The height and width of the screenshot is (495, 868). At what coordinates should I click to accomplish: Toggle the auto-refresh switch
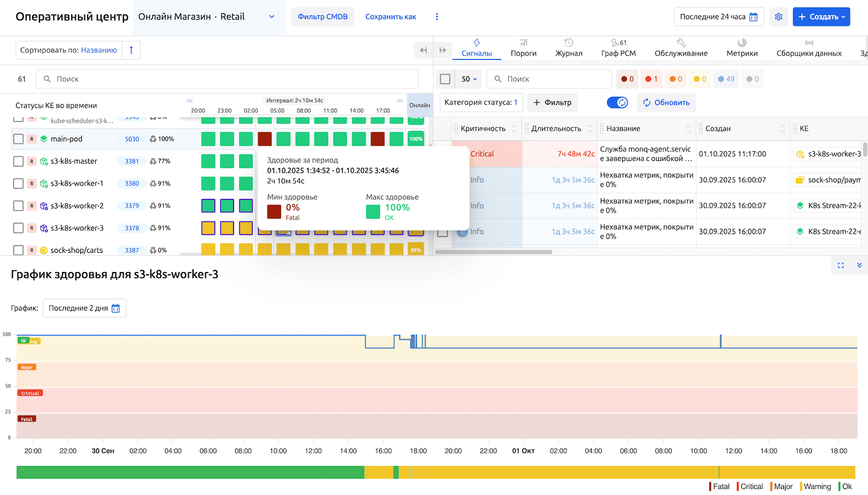pyautogui.click(x=617, y=103)
